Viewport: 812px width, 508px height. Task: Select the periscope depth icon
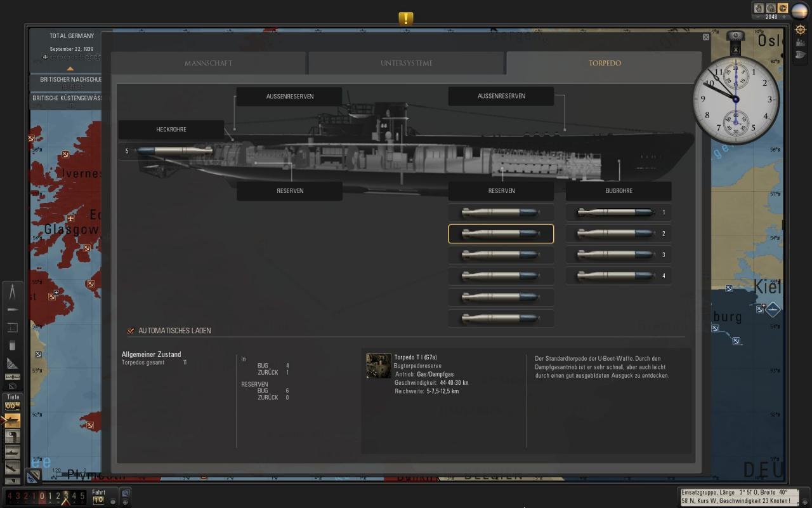[13, 436]
